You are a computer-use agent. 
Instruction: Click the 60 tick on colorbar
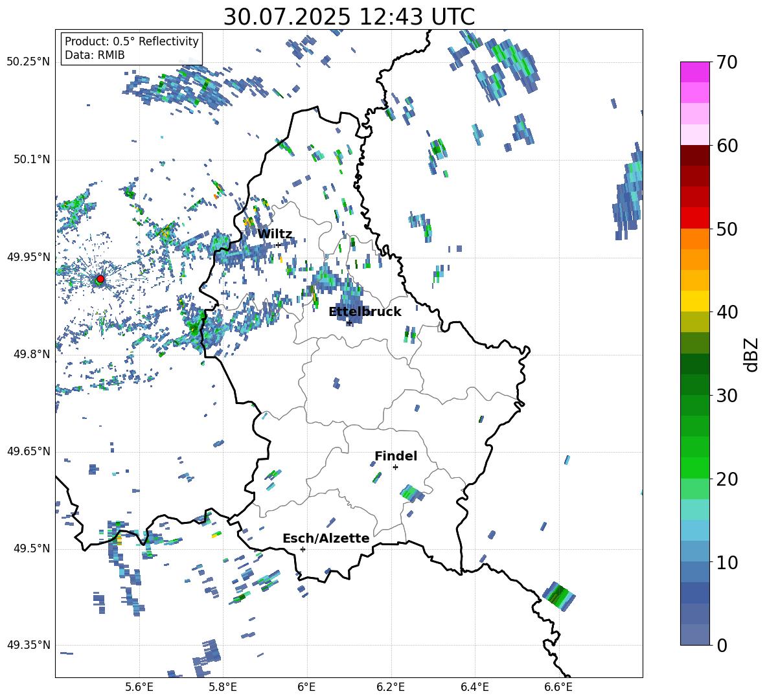[727, 146]
